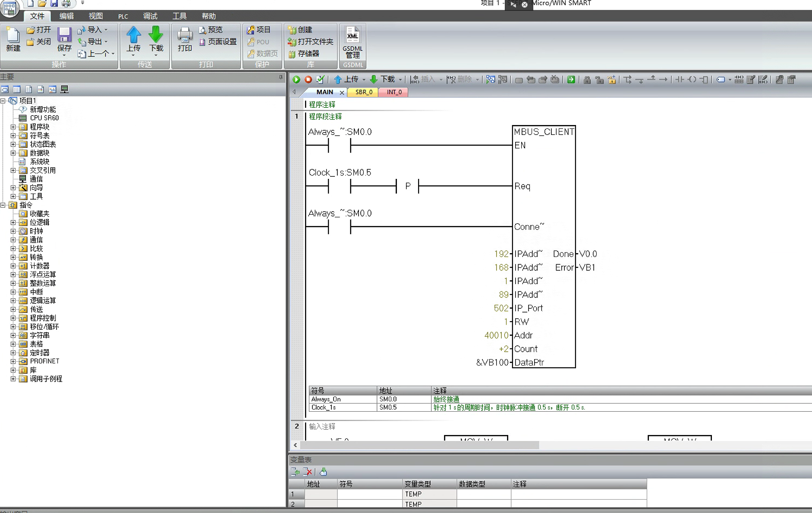Expand the 位逻辑 instruction folder
This screenshot has height=513, width=812.
pyautogui.click(x=13, y=222)
